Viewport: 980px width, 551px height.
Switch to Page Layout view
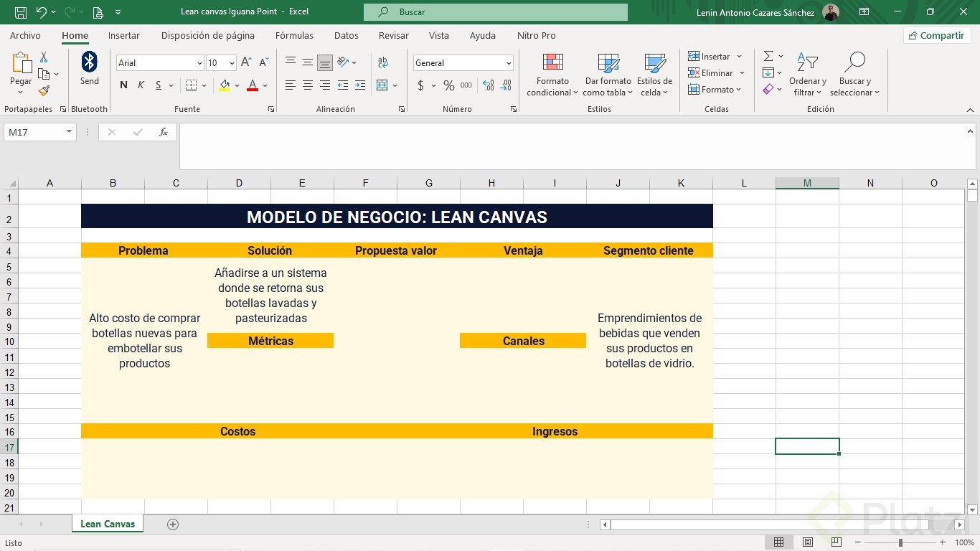coord(807,542)
